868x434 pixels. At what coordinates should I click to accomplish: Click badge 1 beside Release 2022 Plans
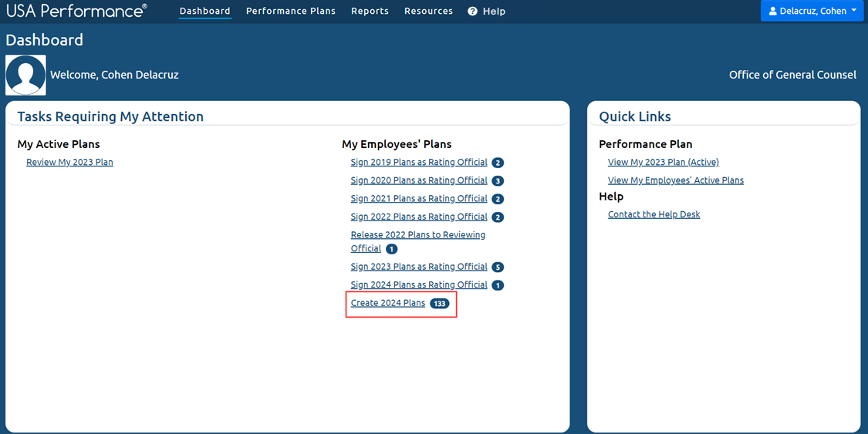click(391, 249)
